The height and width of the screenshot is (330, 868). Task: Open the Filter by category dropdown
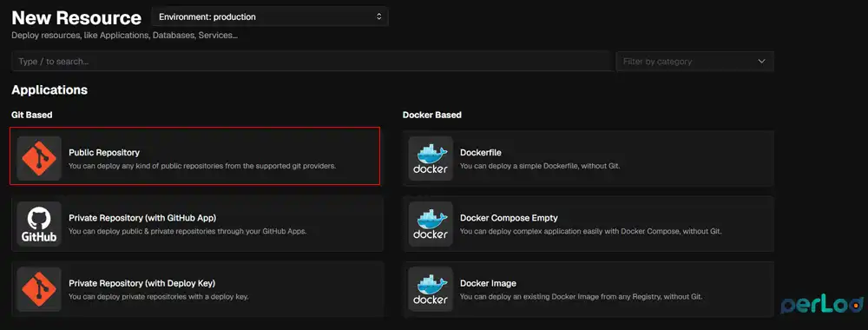click(694, 62)
